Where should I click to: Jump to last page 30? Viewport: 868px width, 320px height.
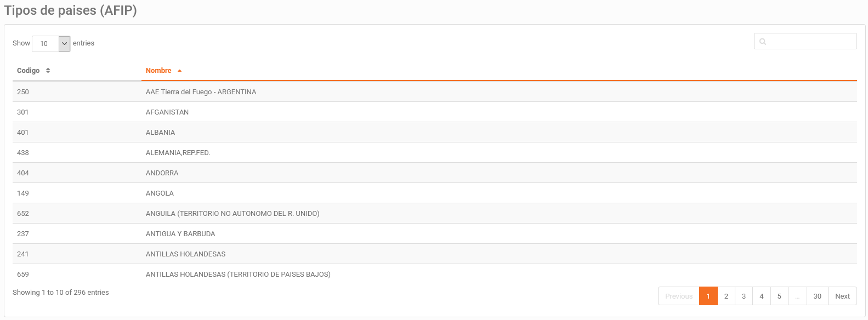(817, 296)
